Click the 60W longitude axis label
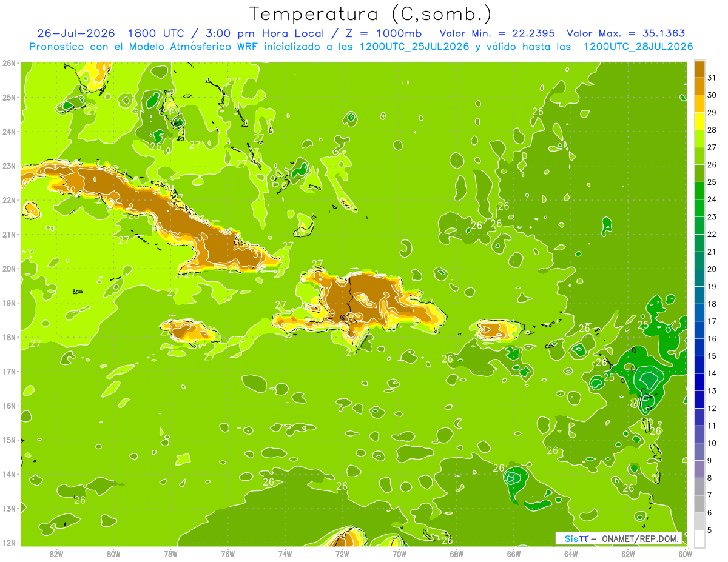This screenshot has height=562, width=728. [x=686, y=554]
